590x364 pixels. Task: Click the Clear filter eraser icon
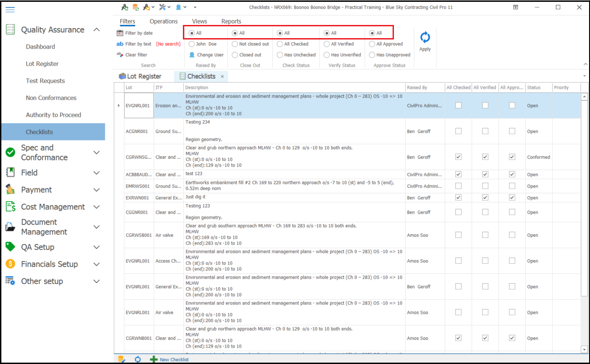click(x=120, y=54)
